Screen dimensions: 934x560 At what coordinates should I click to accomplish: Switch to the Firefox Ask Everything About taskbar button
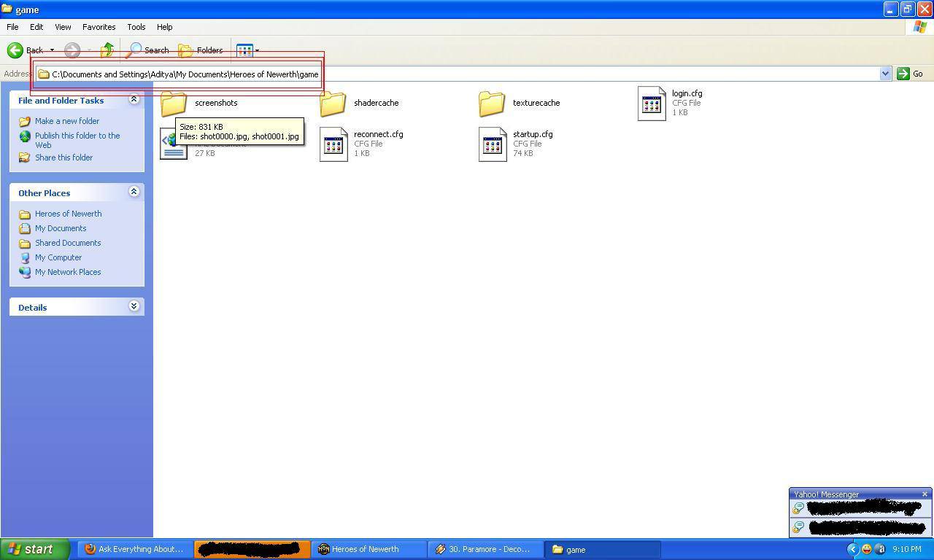[x=135, y=549]
